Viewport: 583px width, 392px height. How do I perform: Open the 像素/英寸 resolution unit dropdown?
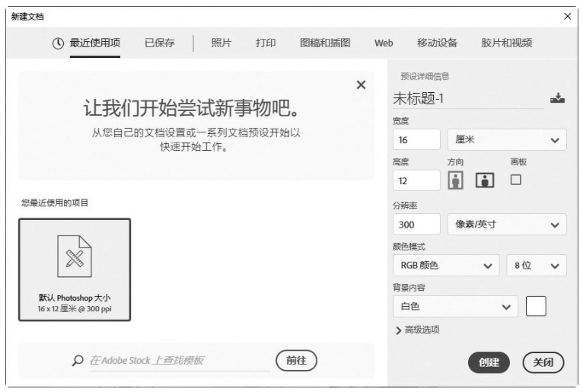click(507, 225)
